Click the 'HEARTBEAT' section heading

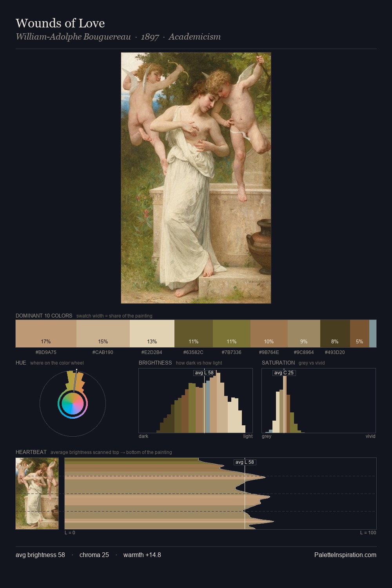click(x=31, y=452)
